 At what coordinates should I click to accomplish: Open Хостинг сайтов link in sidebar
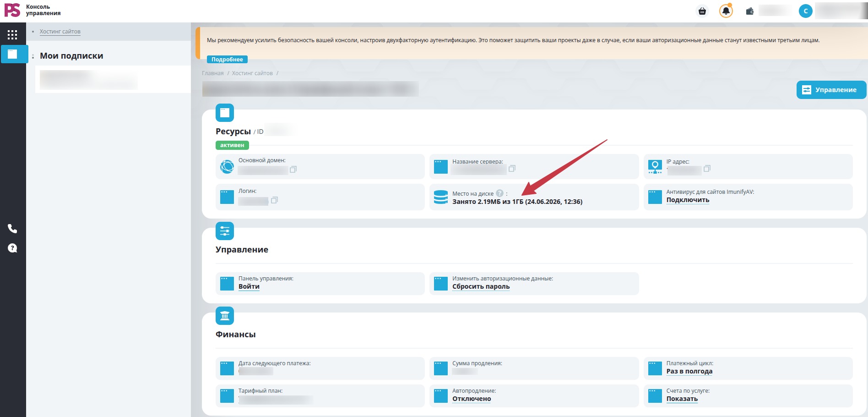click(60, 32)
